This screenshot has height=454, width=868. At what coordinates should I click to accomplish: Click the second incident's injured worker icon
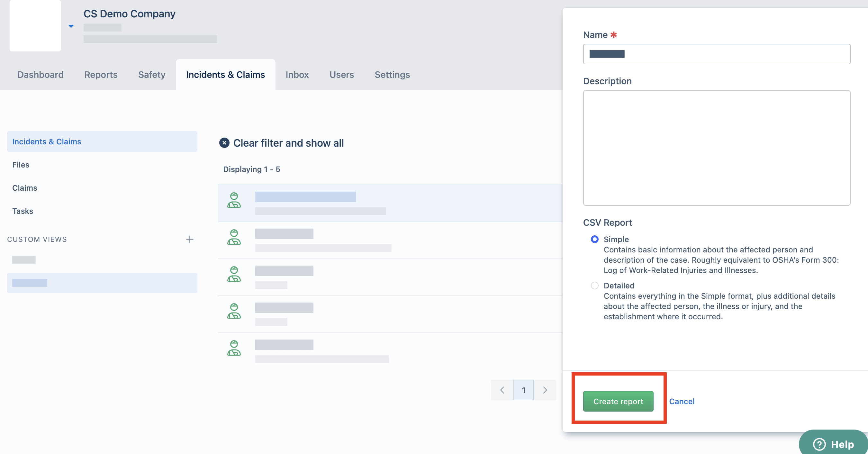click(x=234, y=237)
